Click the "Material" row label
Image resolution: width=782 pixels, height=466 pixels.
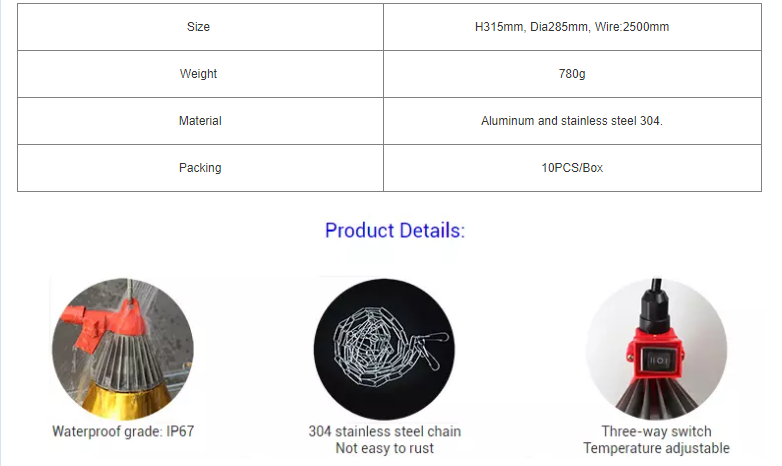[199, 121]
